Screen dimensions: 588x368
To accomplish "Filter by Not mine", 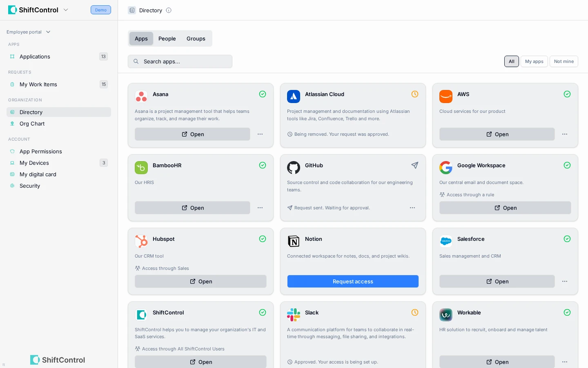I will [x=564, y=61].
